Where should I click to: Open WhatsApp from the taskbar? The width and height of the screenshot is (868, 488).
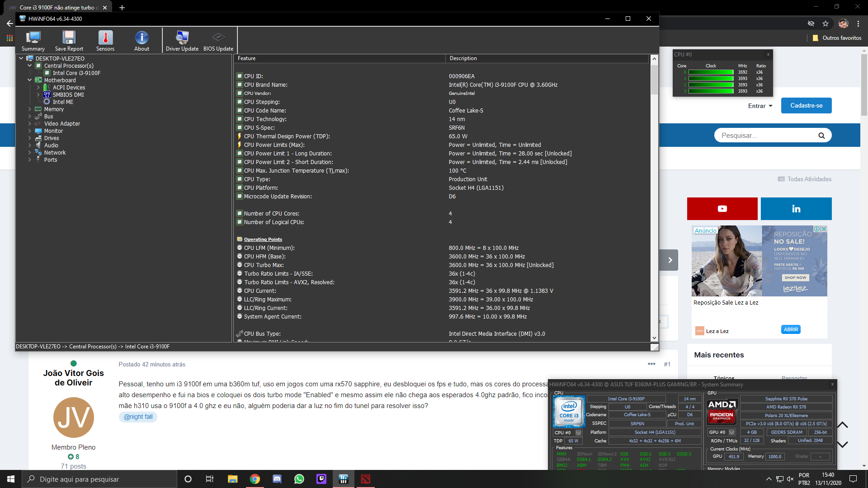pyautogui.click(x=299, y=479)
